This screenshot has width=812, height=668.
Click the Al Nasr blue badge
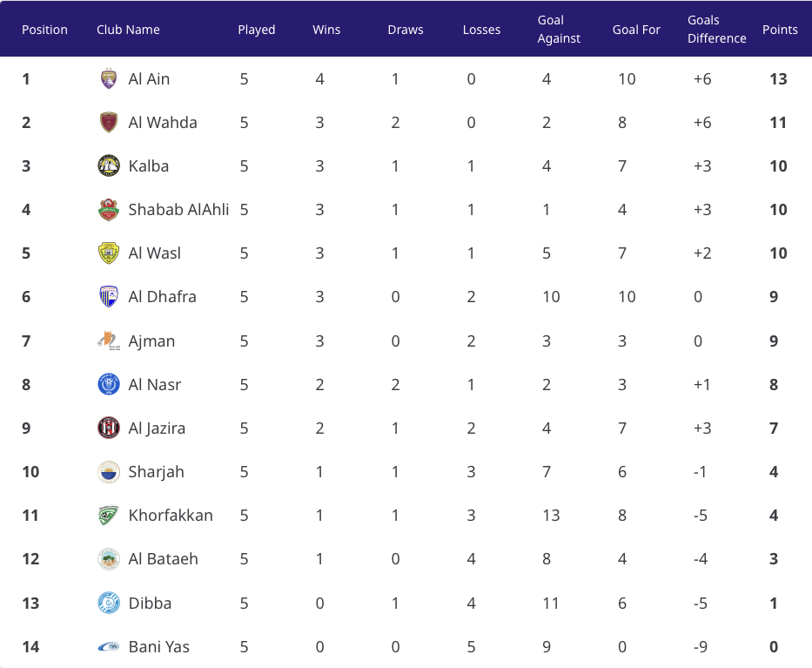point(108,385)
